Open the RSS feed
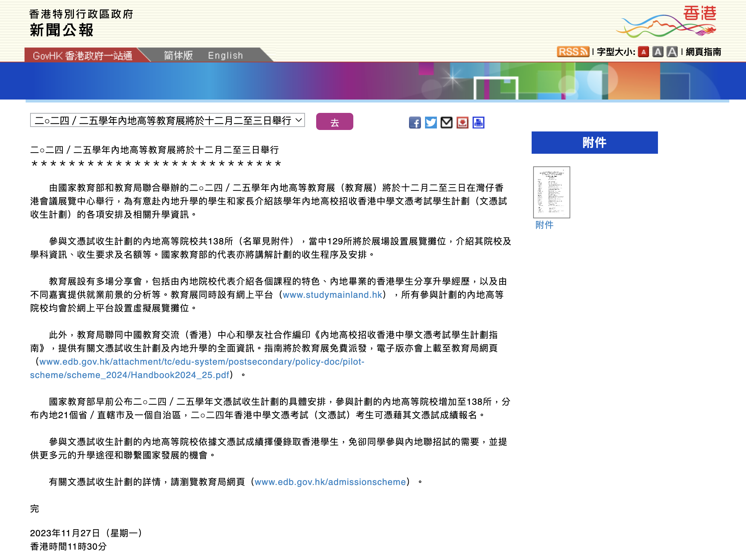Image resolution: width=746 pixels, height=560 pixels. tap(573, 51)
